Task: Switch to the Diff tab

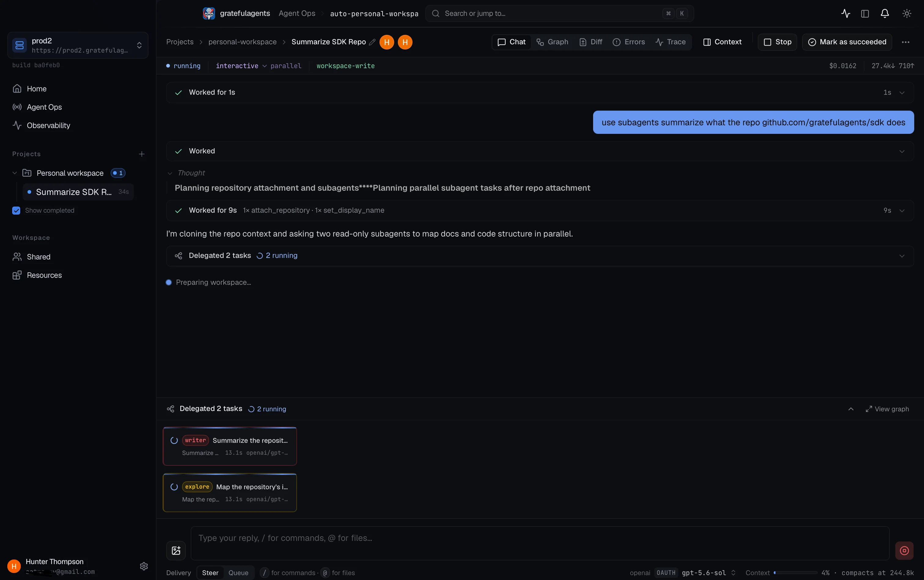Action: click(591, 42)
